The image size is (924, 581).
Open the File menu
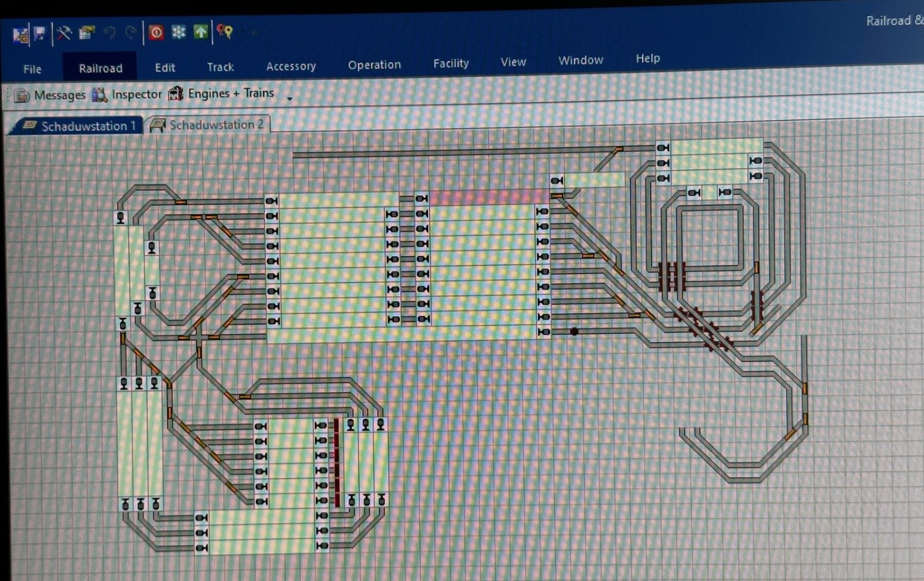pos(32,69)
